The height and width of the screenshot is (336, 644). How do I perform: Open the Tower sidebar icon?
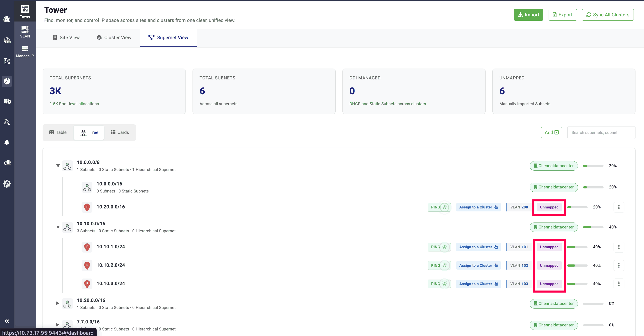click(x=25, y=11)
